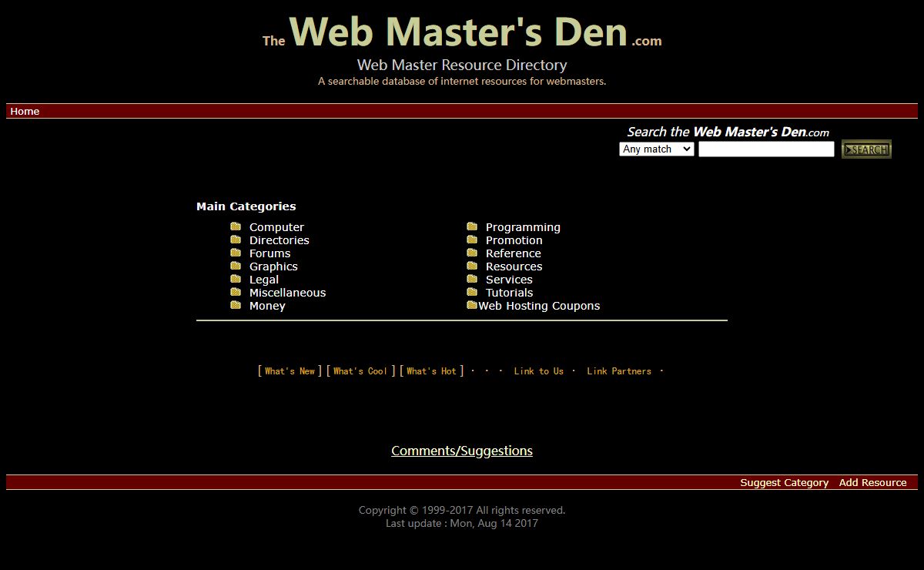Go to Suggest Category page
This screenshot has height=570, width=924.
[x=784, y=483]
